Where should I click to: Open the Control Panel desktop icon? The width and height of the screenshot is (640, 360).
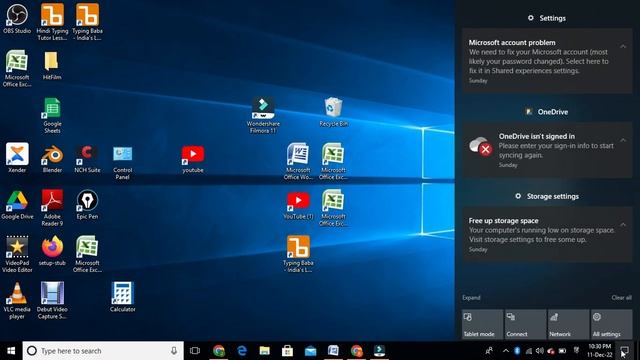(x=122, y=162)
